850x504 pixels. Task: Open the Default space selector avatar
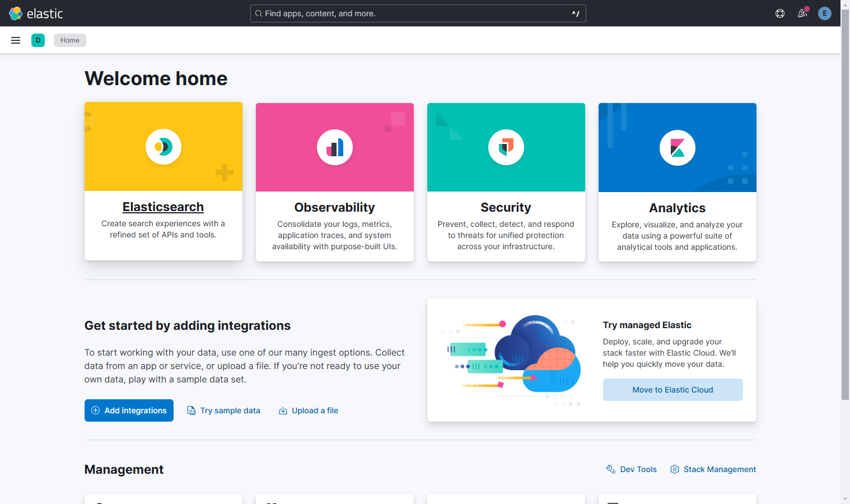(38, 40)
